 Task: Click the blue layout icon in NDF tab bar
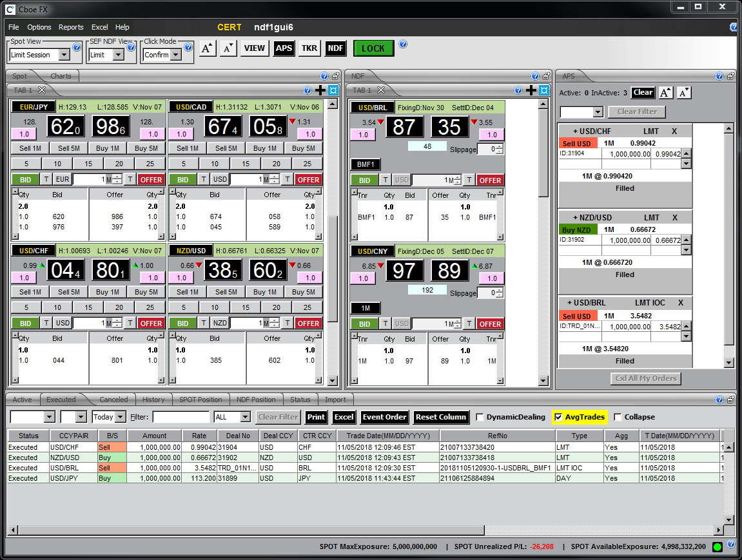pos(543,90)
